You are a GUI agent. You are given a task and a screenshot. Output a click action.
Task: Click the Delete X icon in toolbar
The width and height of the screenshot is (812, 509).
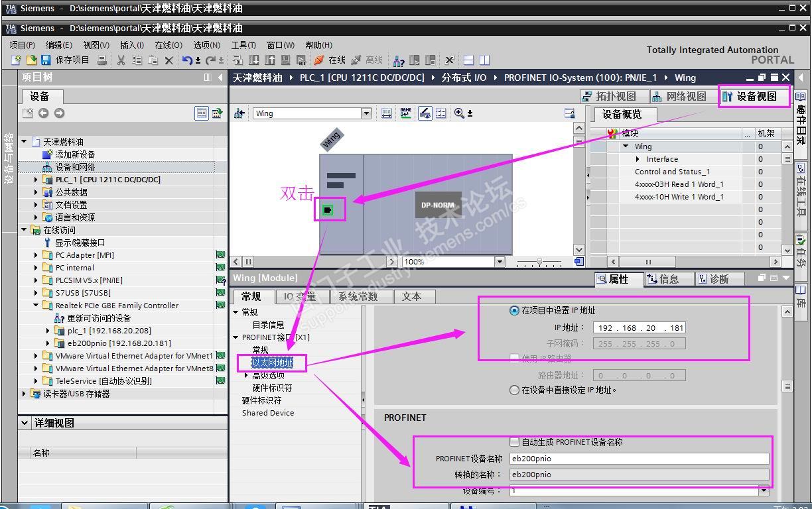coord(169,60)
